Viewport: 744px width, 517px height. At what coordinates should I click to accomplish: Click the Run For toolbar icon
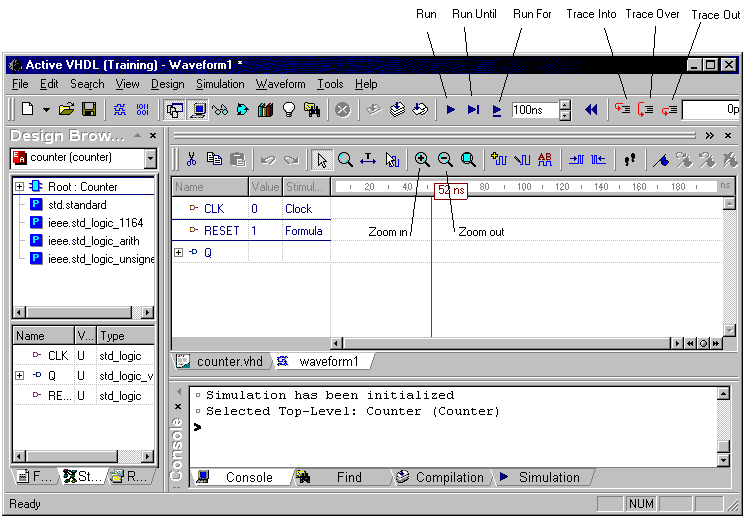click(497, 110)
